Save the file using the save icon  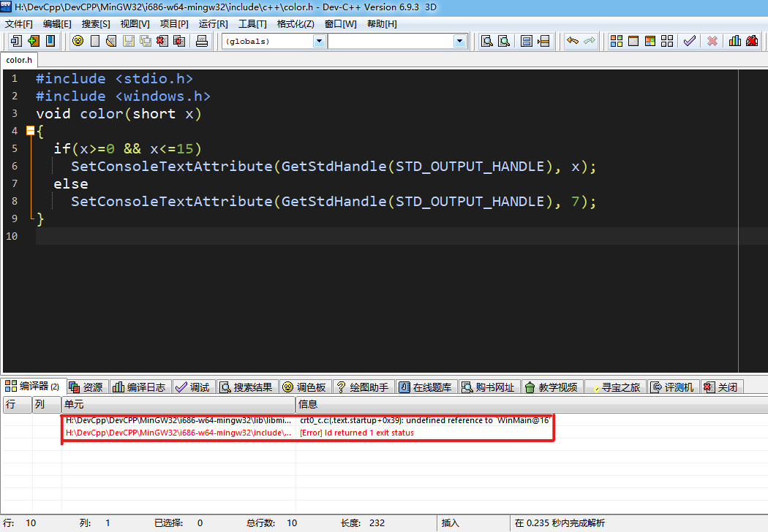point(128,41)
